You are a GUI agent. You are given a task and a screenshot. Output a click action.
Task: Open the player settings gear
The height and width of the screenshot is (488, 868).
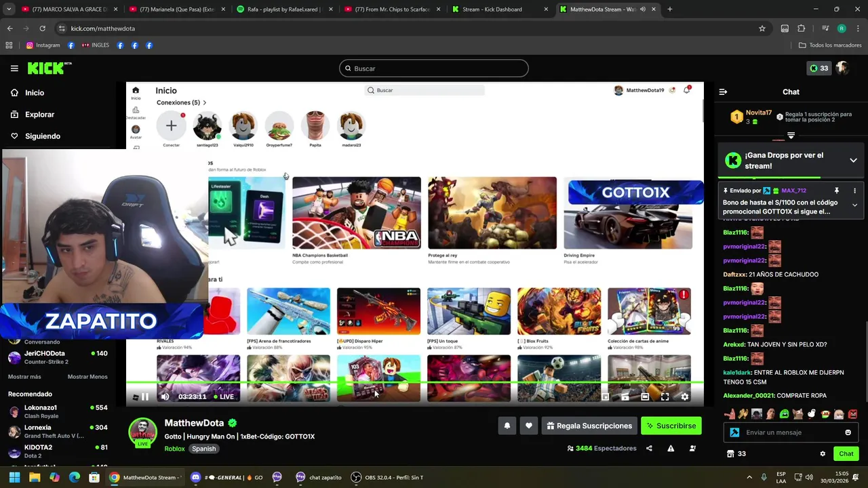685,397
